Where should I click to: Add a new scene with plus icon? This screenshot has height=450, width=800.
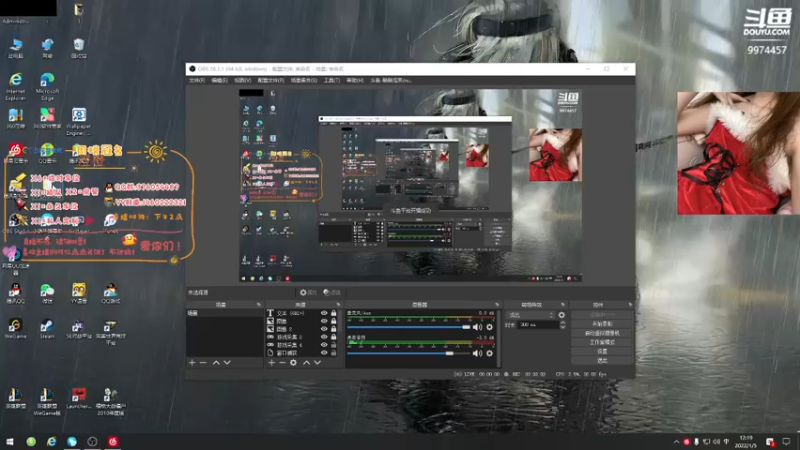click(192, 362)
